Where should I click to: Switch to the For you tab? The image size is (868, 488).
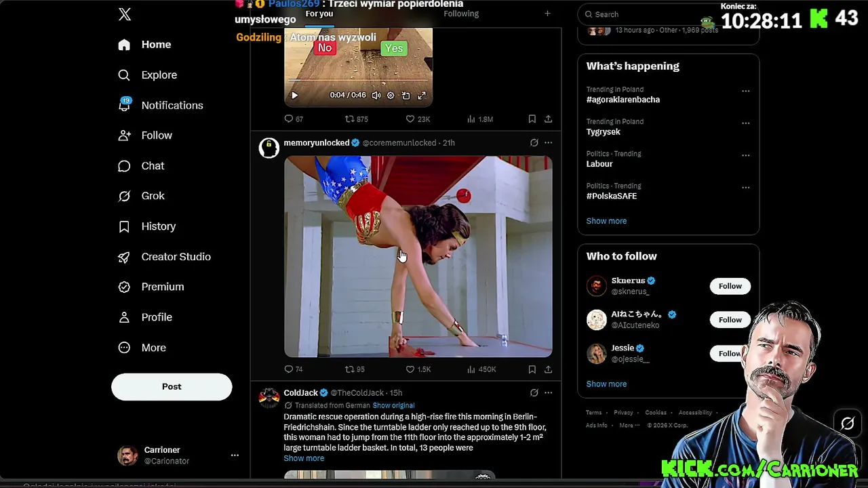[319, 14]
